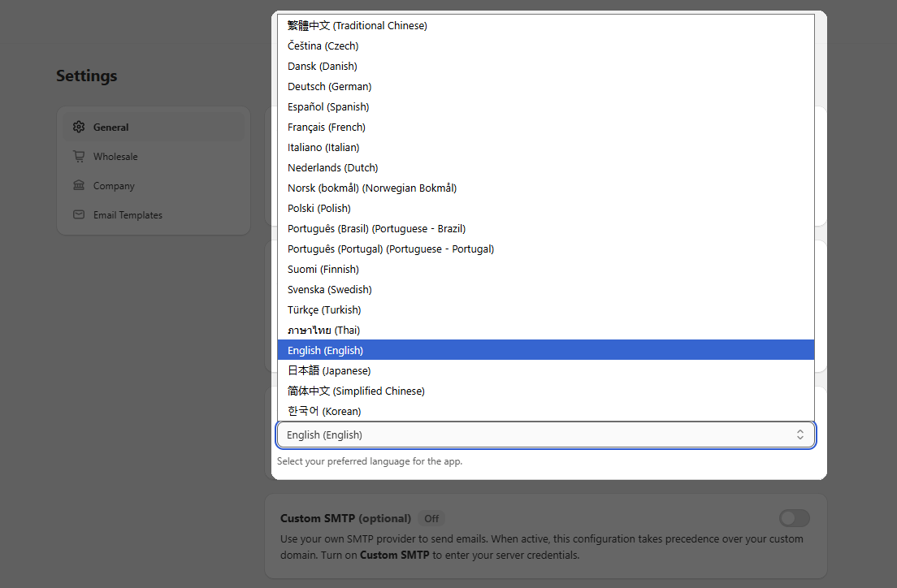The image size is (897, 588).
Task: Select Svenska (Swedish) option
Action: coord(546,289)
